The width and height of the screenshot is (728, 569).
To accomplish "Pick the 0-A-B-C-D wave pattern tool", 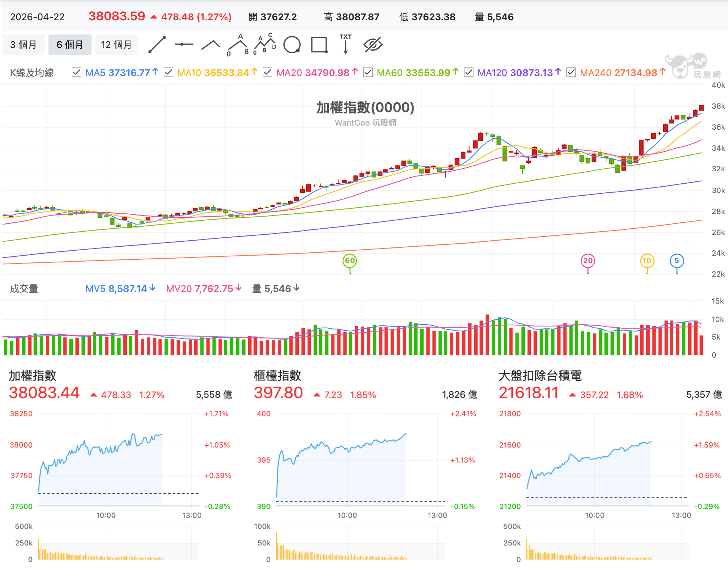I will (x=265, y=44).
